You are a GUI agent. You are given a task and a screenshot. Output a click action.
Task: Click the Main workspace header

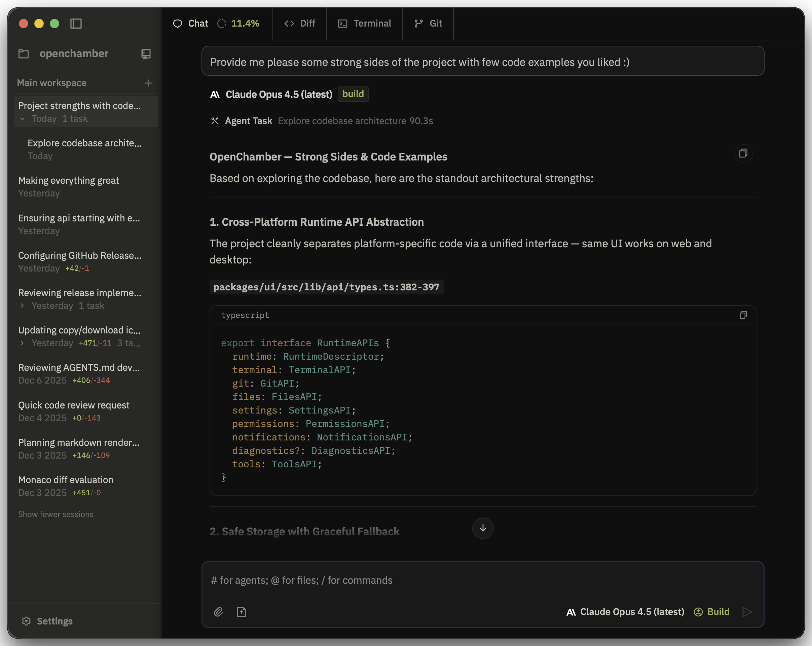click(51, 83)
